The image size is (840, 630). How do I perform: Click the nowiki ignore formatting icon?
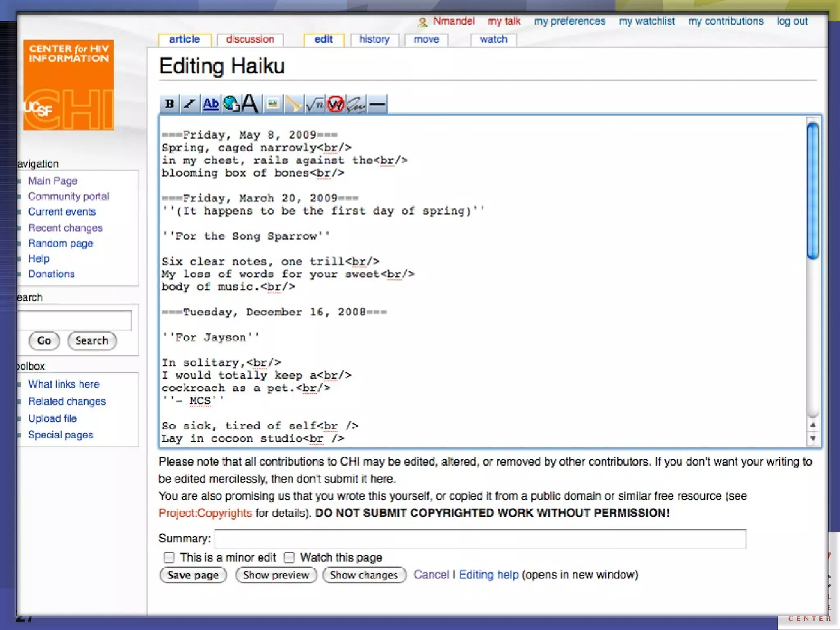[336, 104]
